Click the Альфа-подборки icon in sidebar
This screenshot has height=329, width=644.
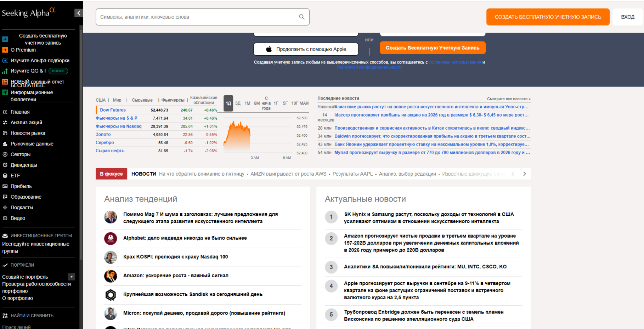[5, 61]
